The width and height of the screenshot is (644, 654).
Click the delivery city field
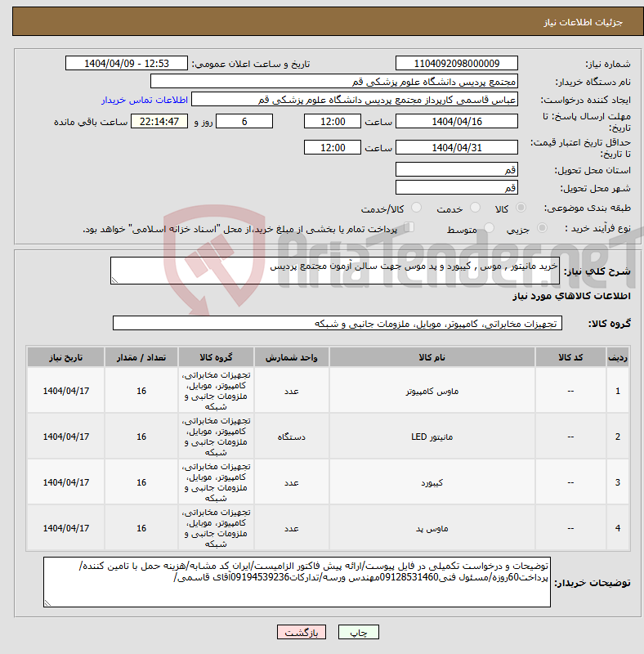click(457, 187)
